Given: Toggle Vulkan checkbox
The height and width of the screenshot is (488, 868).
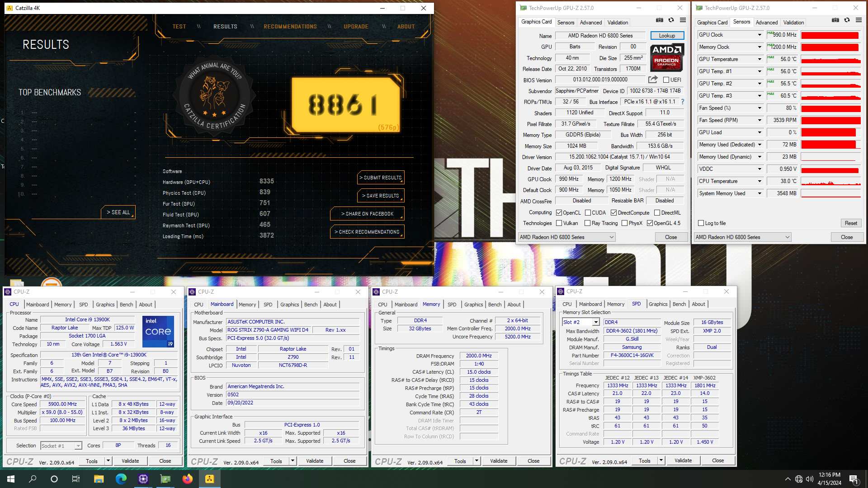Looking at the screenshot, I should coord(559,223).
